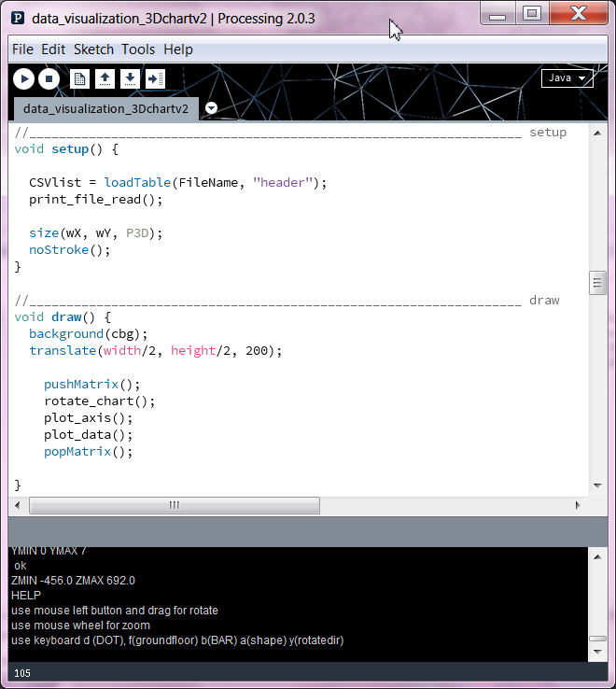Stop the running sketch
616x689 pixels.
49,79
